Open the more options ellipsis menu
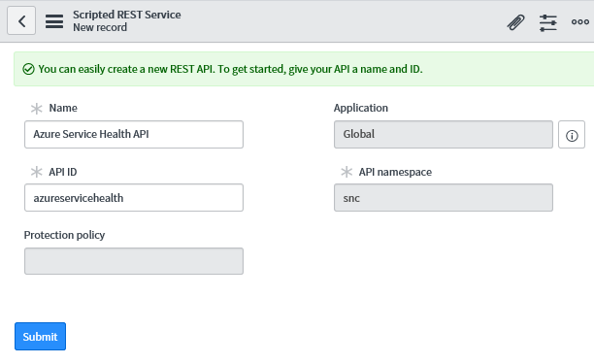The width and height of the screenshot is (594, 364). [x=580, y=22]
